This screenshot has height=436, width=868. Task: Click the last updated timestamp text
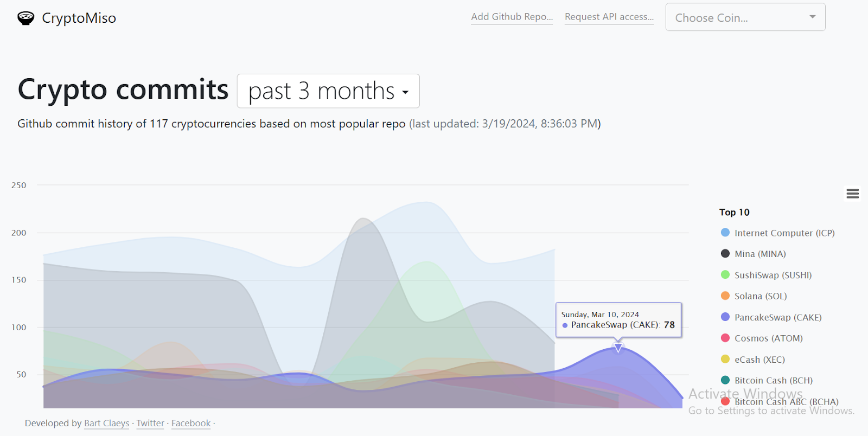coord(505,124)
